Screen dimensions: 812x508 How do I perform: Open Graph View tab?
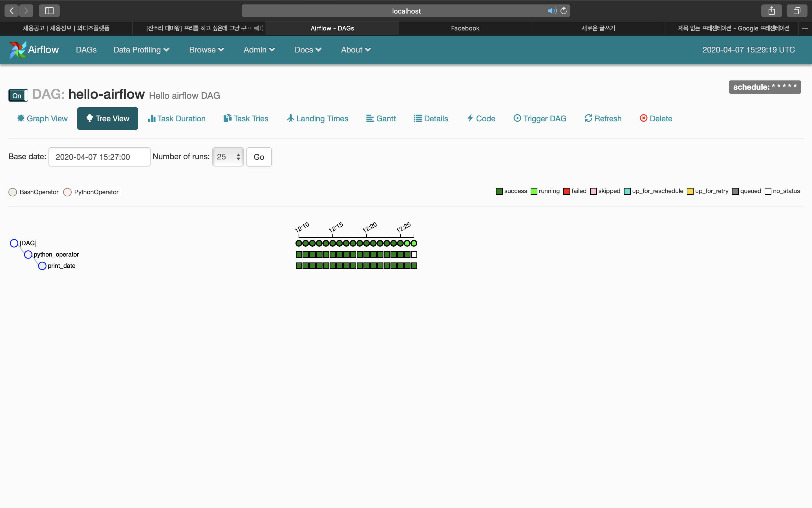point(42,119)
